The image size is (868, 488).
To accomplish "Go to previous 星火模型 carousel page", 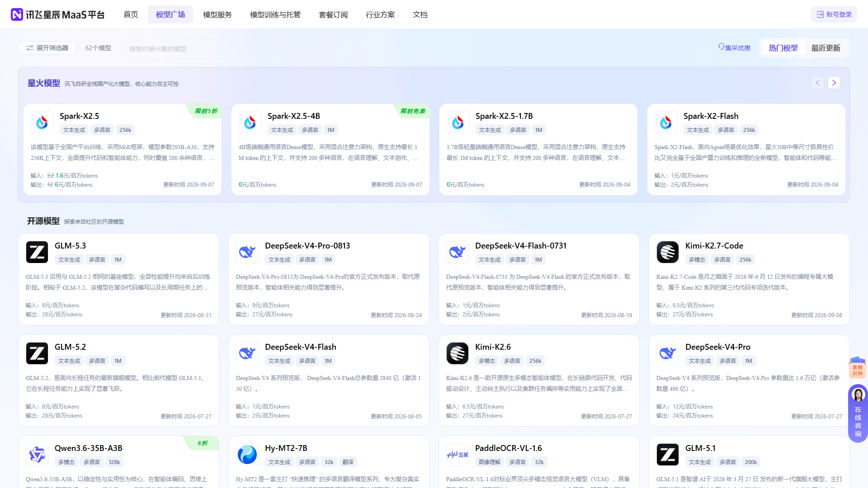I will click(x=817, y=83).
